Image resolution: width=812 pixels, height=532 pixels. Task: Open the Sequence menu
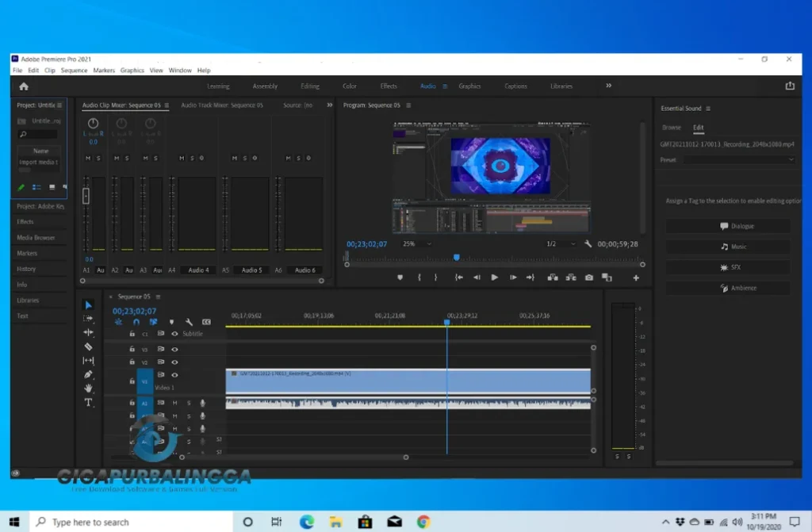[74, 70]
